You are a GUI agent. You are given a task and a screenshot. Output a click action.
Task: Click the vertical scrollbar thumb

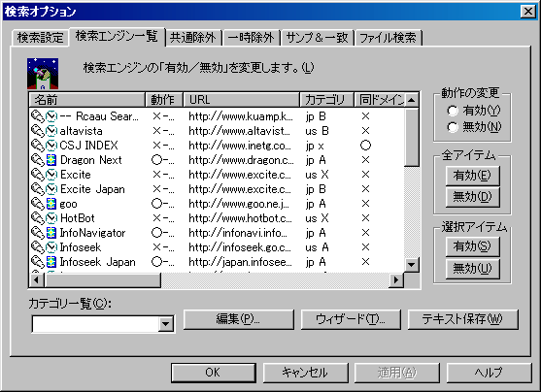point(411,137)
